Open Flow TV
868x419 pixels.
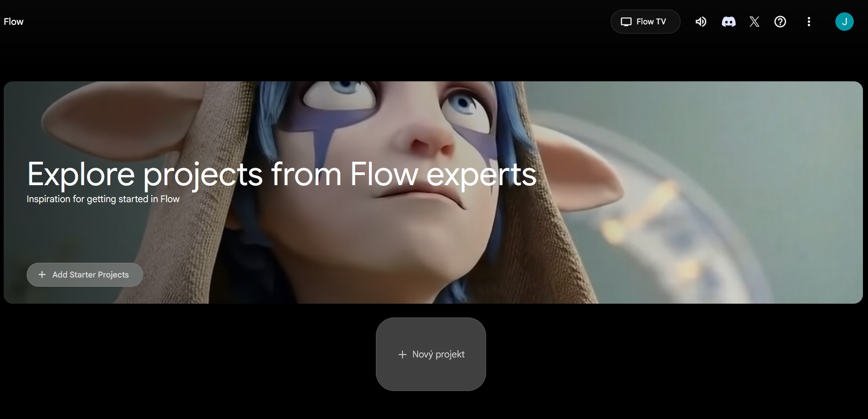tap(645, 22)
